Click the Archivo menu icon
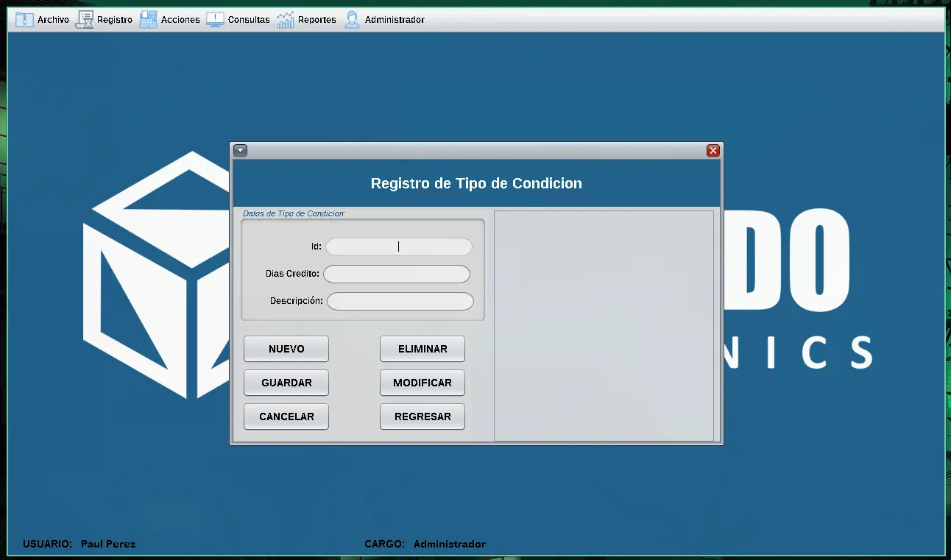 click(24, 20)
